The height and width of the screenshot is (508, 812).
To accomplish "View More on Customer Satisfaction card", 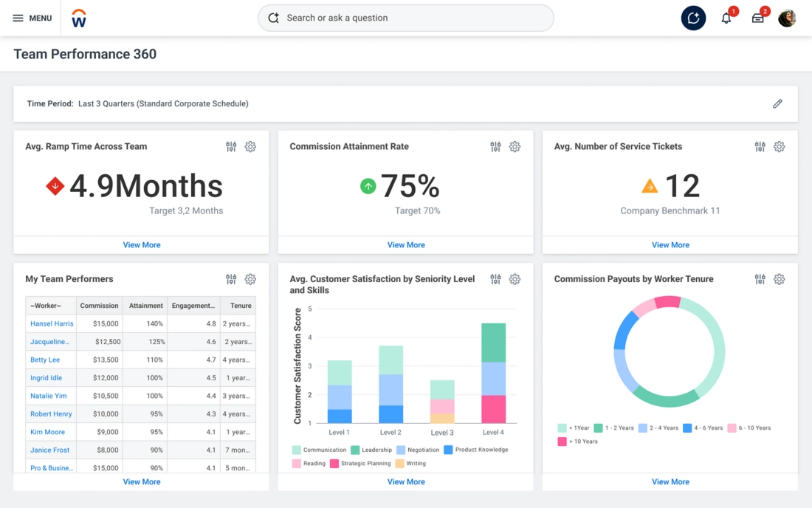I will (x=406, y=481).
